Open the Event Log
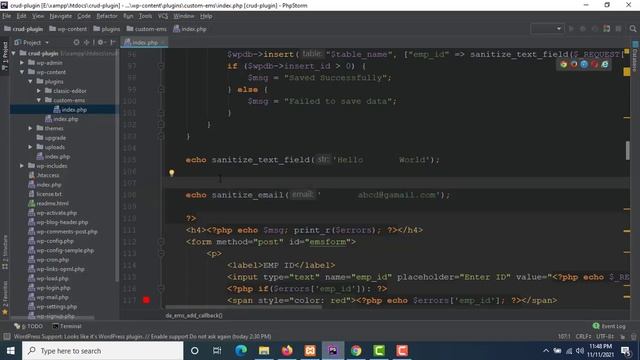Image resolution: width=640 pixels, height=360 pixels. (609, 326)
